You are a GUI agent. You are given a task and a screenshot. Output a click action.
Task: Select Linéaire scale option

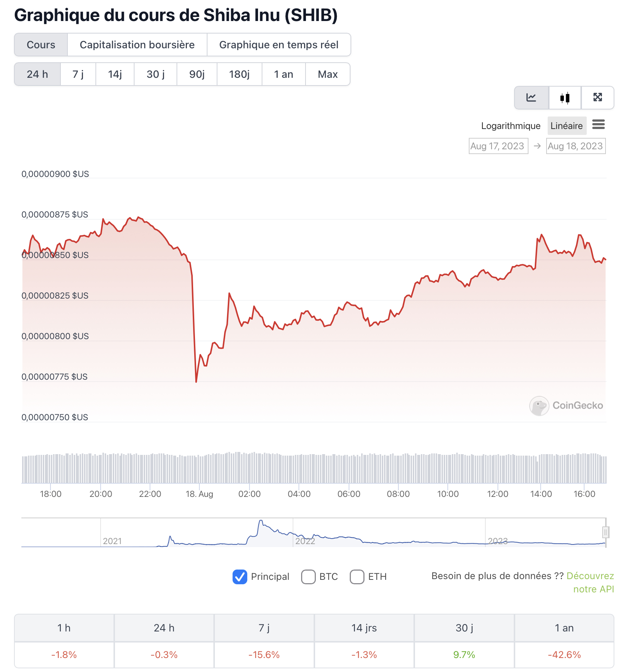coord(566,126)
